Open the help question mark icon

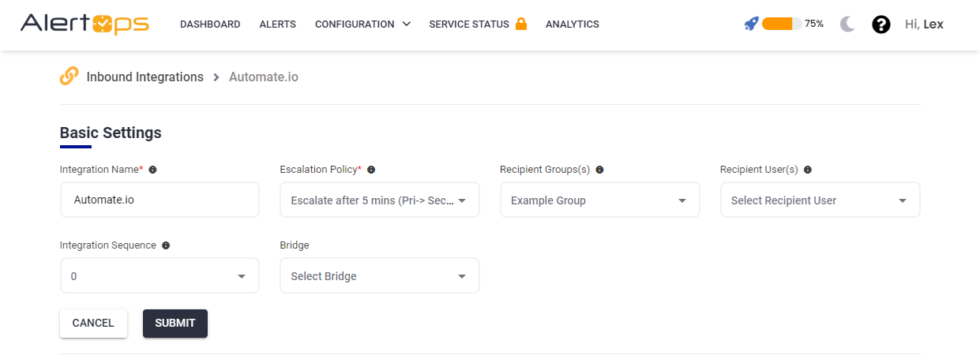[x=881, y=24]
